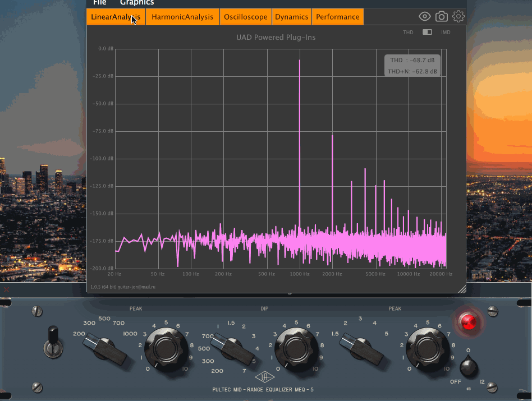Click the -50.0 dB axis label
The width and height of the screenshot is (532, 401).
[x=103, y=103]
